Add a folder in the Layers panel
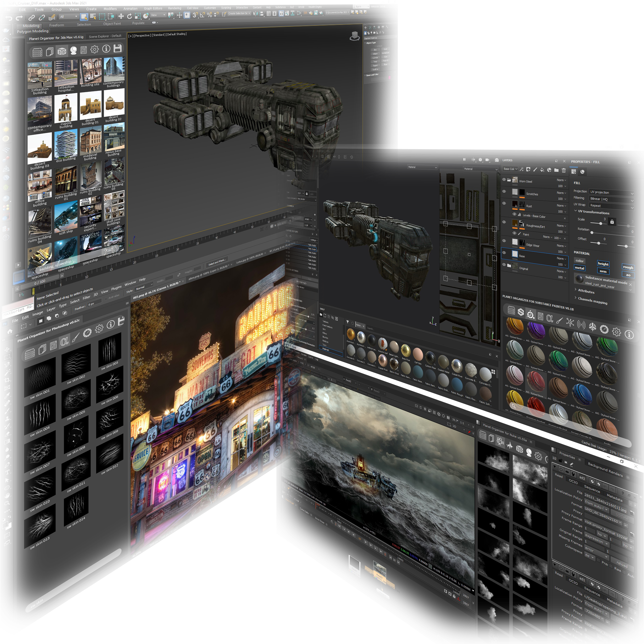644x644 pixels. pyautogui.click(x=556, y=170)
